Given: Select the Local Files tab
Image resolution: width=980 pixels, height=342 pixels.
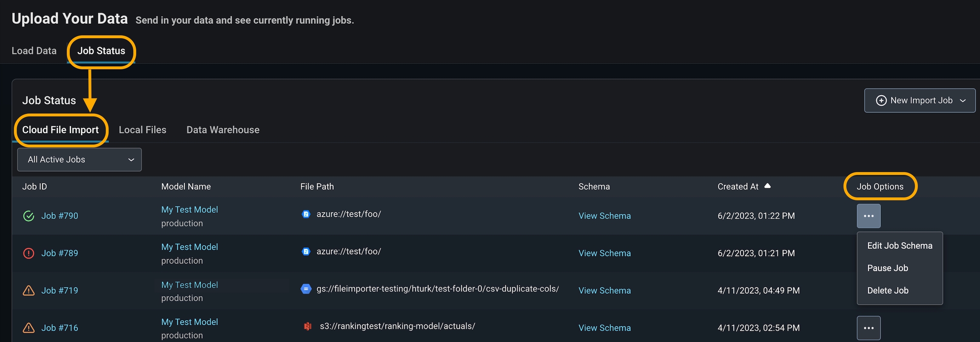Looking at the screenshot, I should [x=142, y=130].
